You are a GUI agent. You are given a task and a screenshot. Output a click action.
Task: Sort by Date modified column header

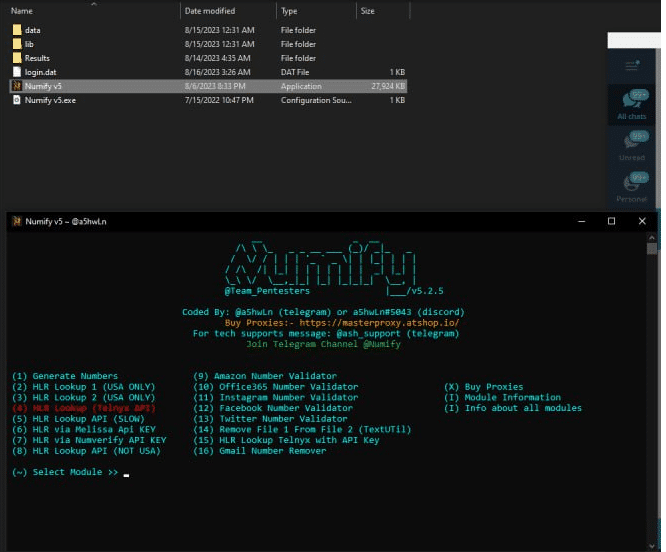(x=209, y=10)
